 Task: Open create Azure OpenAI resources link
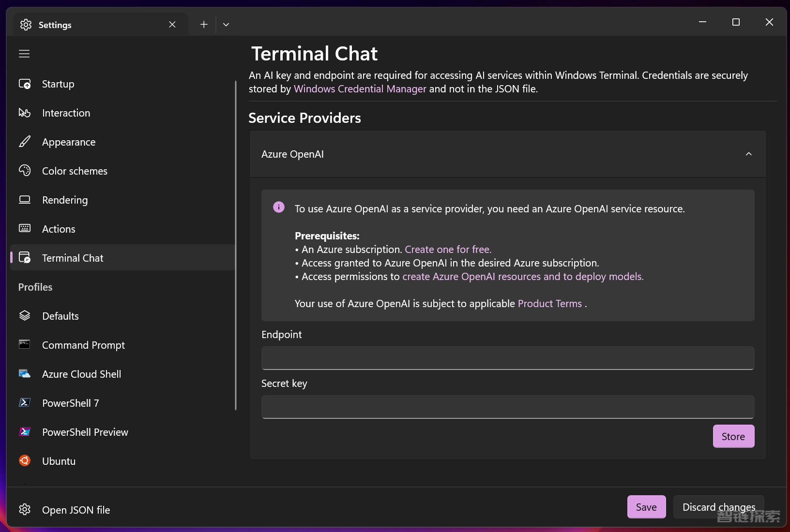523,277
